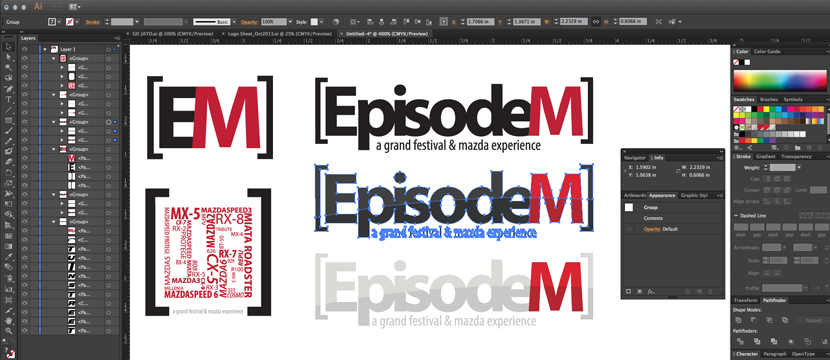
Task: Select the Paintbrush tool
Action: point(8,131)
